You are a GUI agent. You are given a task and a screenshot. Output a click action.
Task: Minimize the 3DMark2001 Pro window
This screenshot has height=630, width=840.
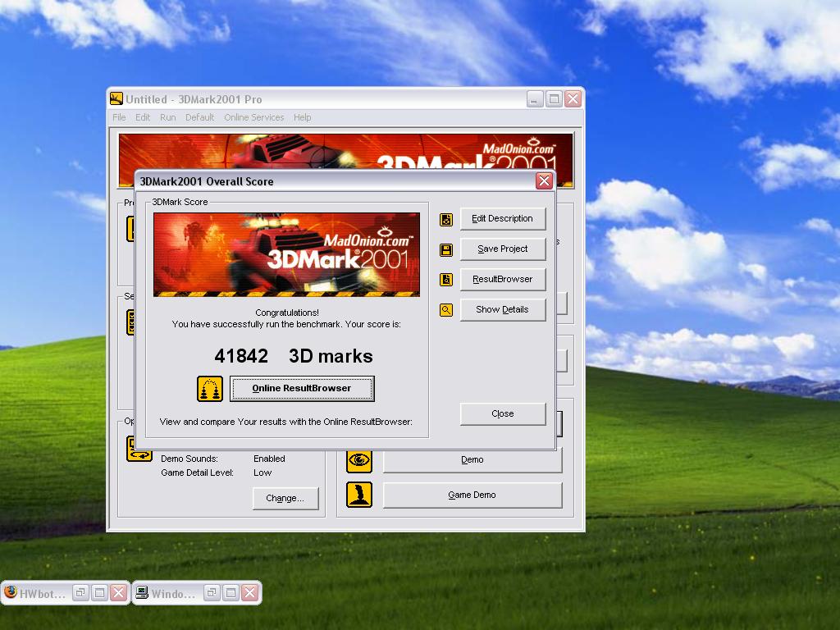point(535,98)
